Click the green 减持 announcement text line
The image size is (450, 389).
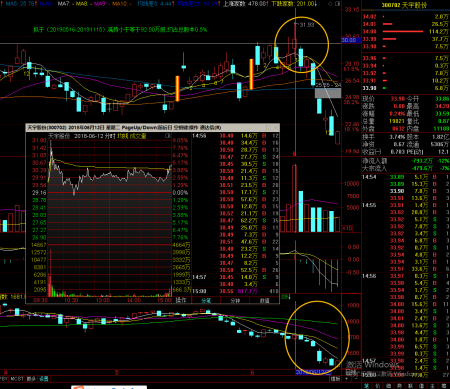point(120,30)
